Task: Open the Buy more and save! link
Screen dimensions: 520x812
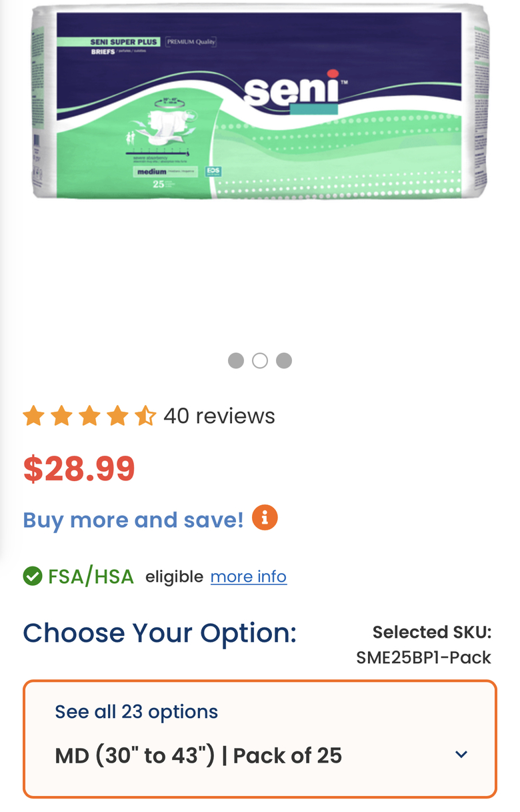Action: (133, 520)
